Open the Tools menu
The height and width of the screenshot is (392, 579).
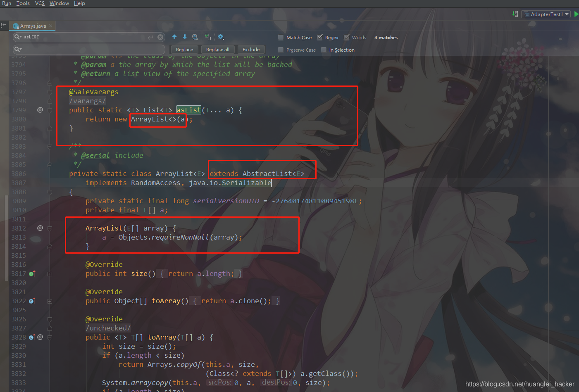[23, 3]
